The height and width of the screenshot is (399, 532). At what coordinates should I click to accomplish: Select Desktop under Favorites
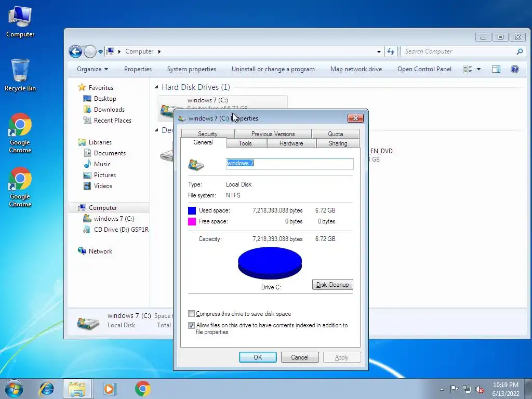click(x=105, y=98)
